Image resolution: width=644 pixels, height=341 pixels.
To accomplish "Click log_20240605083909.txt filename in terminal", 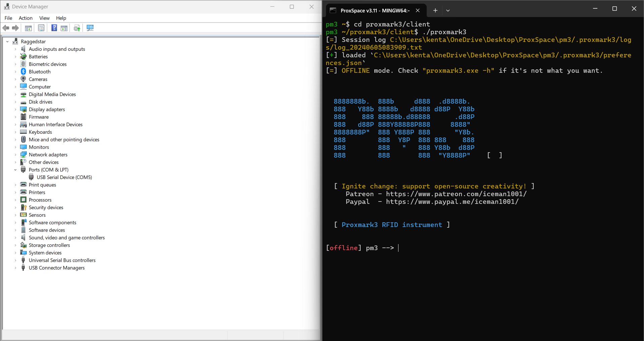I will coord(378,47).
